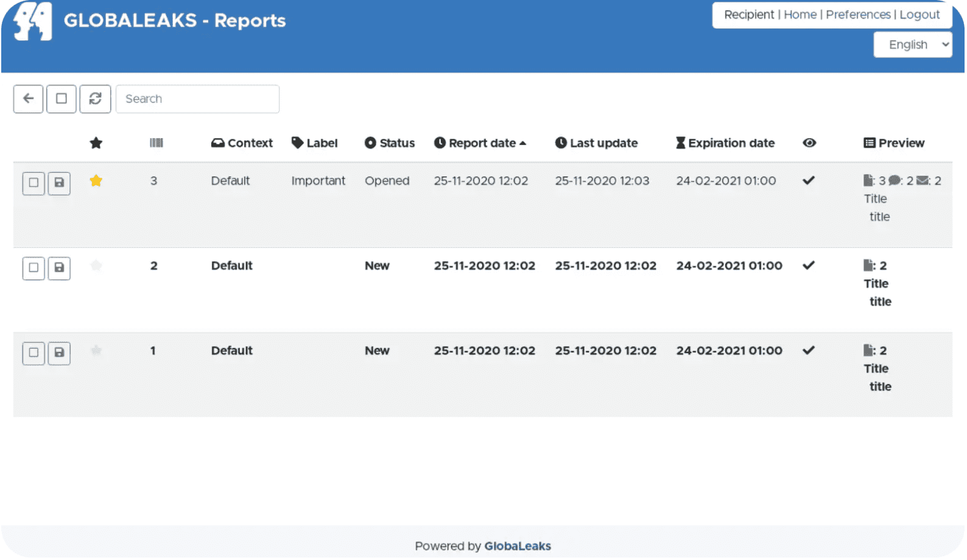
Task: Click the back arrow button
Action: click(x=28, y=99)
